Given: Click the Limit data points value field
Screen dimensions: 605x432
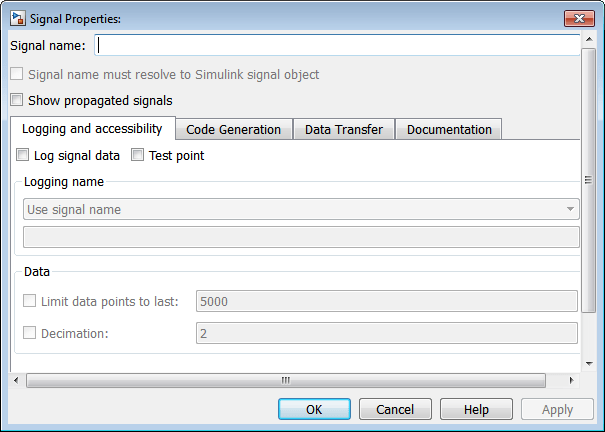Looking at the screenshot, I should point(386,301).
